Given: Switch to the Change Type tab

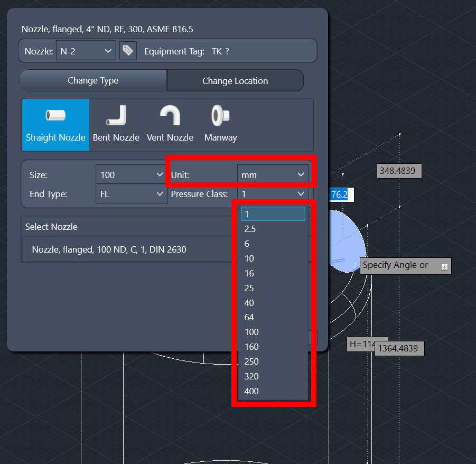Looking at the screenshot, I should [93, 80].
